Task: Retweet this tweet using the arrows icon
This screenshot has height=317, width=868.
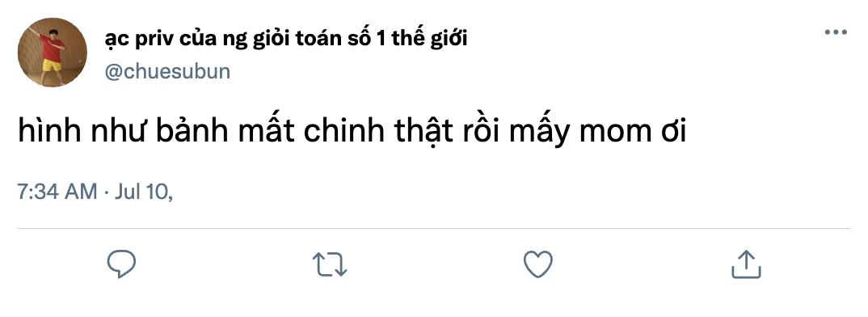Action: 330,264
